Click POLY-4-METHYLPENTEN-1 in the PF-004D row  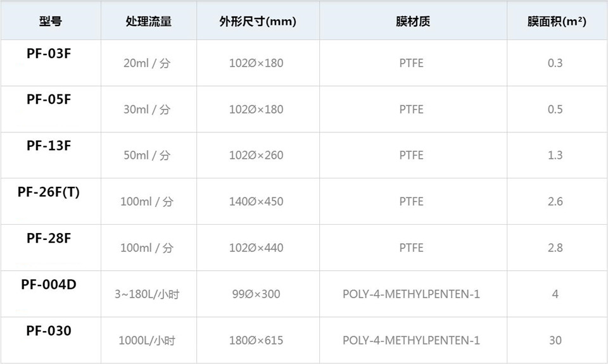tap(412, 294)
